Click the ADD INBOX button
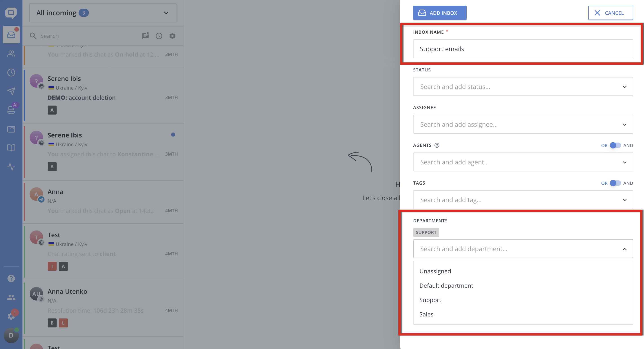644x349 pixels. 440,13
